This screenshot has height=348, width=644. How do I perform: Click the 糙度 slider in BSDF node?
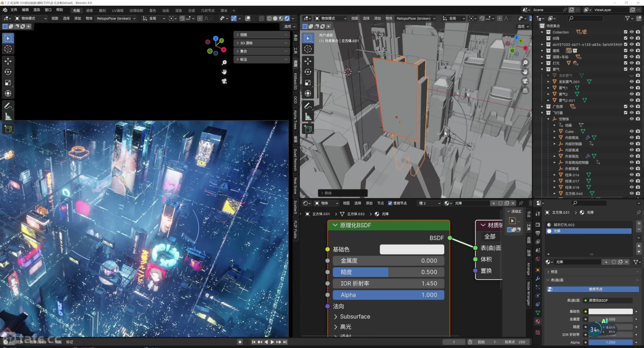click(388, 272)
